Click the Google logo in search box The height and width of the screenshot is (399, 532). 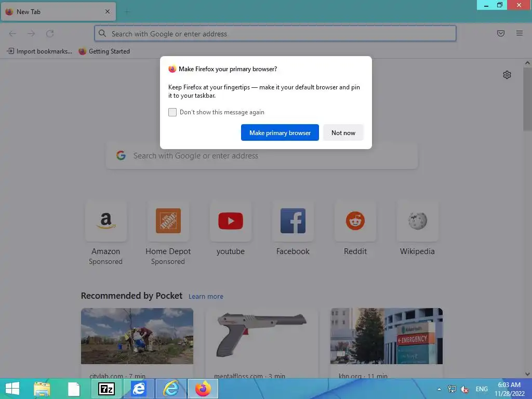pyautogui.click(x=121, y=156)
